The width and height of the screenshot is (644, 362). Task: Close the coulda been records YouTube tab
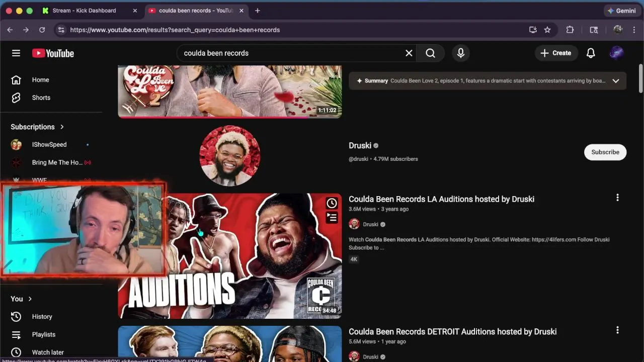click(241, 11)
